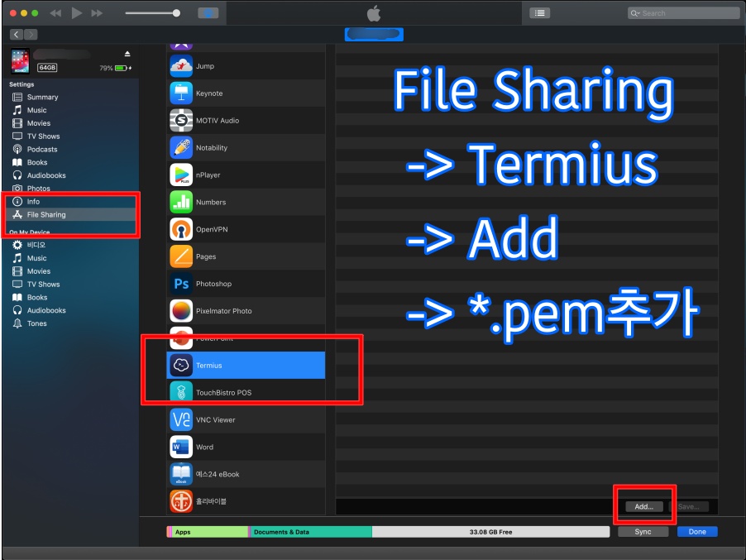Click the 79% battery indicator
The height and width of the screenshot is (560, 746).
point(115,68)
